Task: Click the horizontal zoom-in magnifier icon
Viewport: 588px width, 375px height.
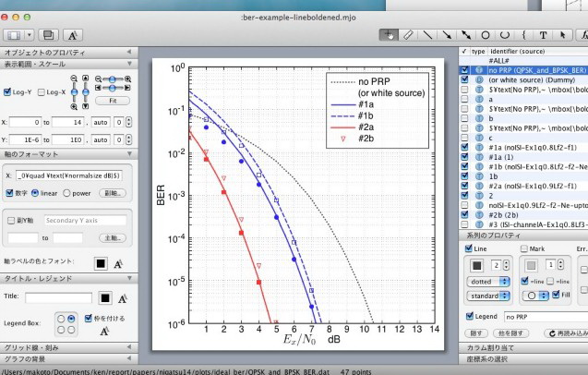Action: pos(128,79)
